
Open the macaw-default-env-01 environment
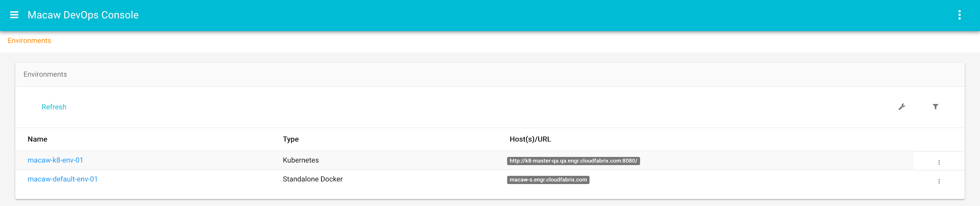point(62,179)
